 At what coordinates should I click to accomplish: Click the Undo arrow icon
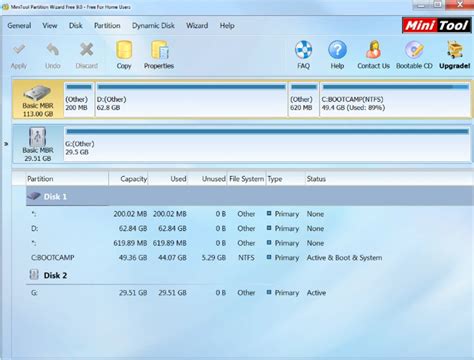click(x=53, y=50)
